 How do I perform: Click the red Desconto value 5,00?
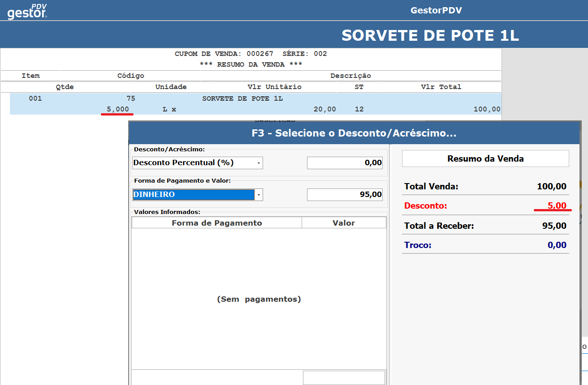(557, 206)
